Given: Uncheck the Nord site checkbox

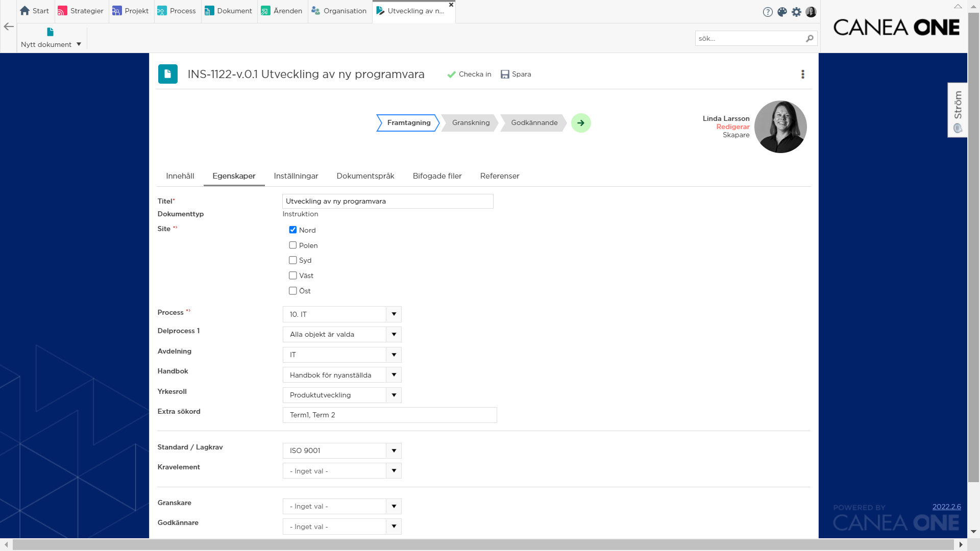Looking at the screenshot, I should 293,230.
